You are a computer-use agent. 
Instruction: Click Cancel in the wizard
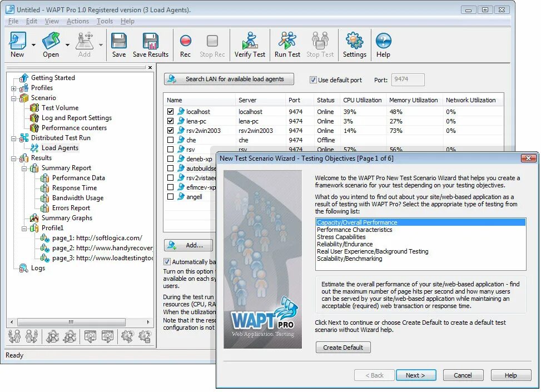click(463, 375)
